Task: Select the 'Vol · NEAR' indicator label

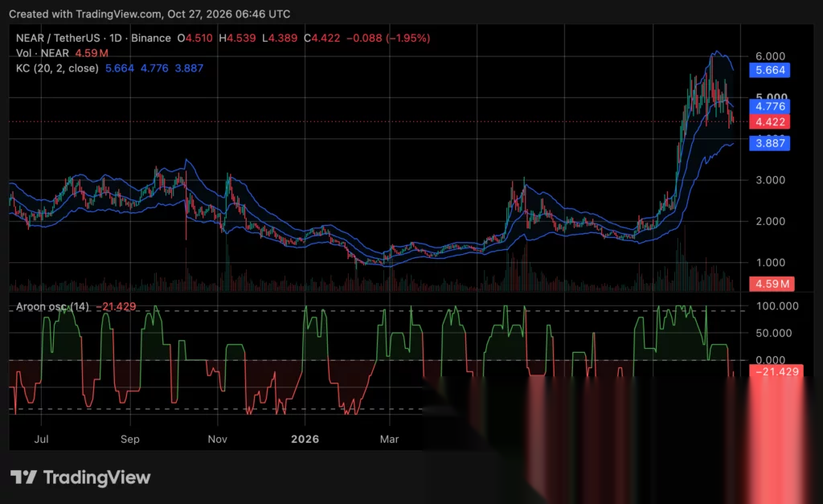Action: point(43,53)
